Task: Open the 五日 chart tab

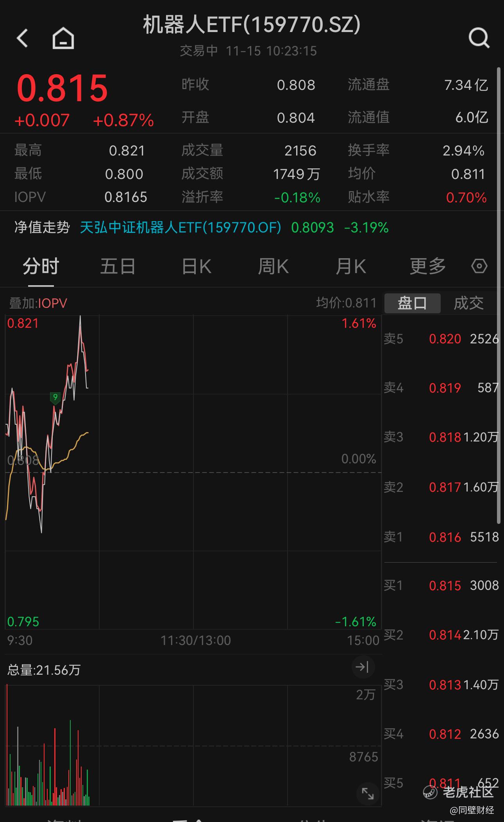Action: coord(118,266)
